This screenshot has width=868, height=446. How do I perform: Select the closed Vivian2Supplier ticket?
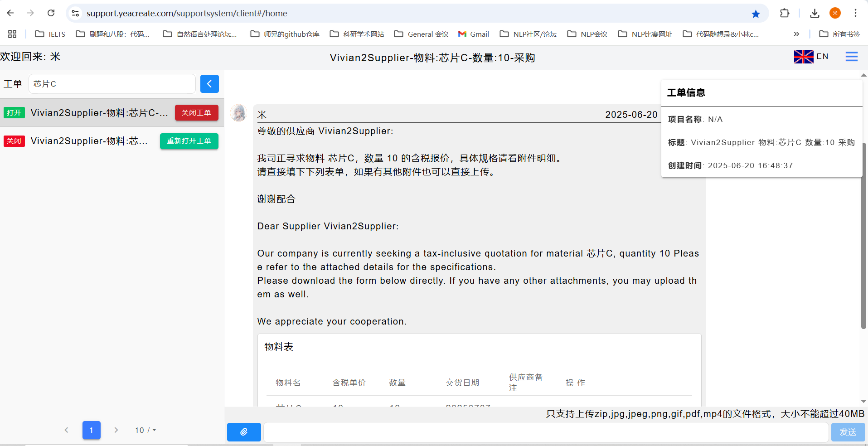tap(89, 141)
